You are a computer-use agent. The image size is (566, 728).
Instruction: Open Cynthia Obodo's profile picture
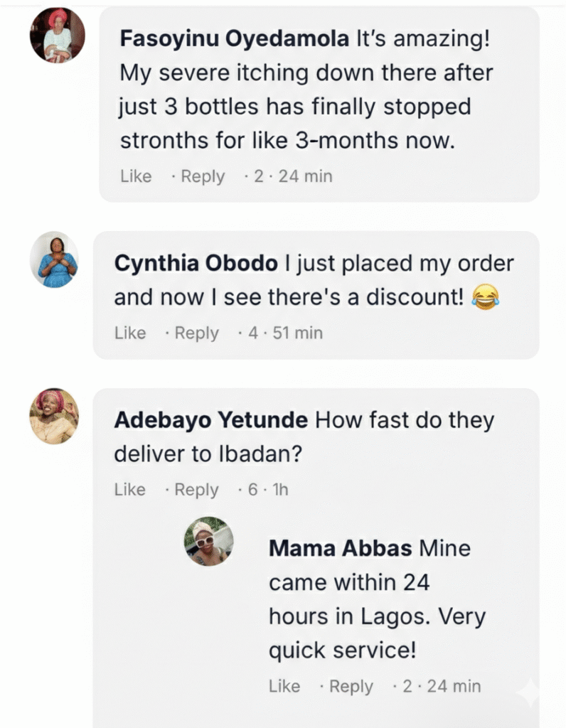(54, 259)
